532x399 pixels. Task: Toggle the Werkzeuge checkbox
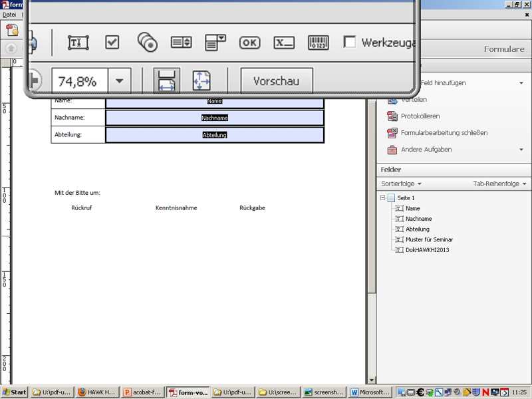pyautogui.click(x=350, y=43)
